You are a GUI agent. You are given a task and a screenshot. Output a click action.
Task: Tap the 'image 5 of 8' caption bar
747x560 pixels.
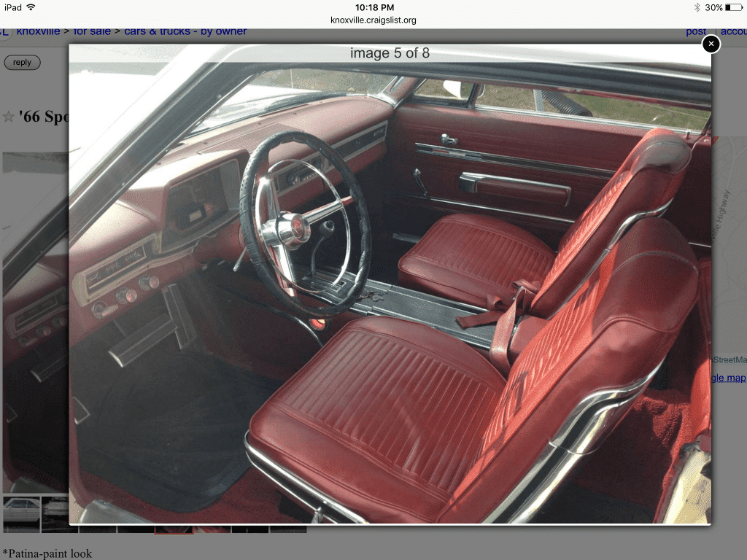(390, 53)
